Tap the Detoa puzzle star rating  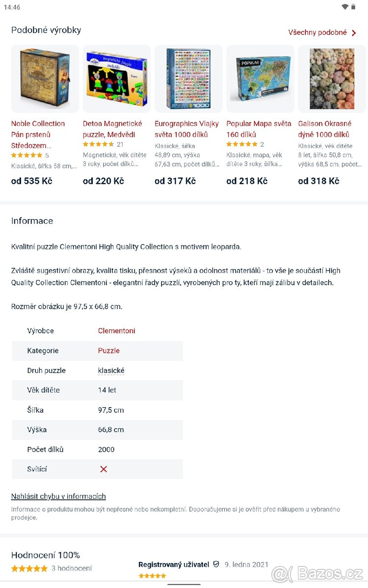coord(98,145)
